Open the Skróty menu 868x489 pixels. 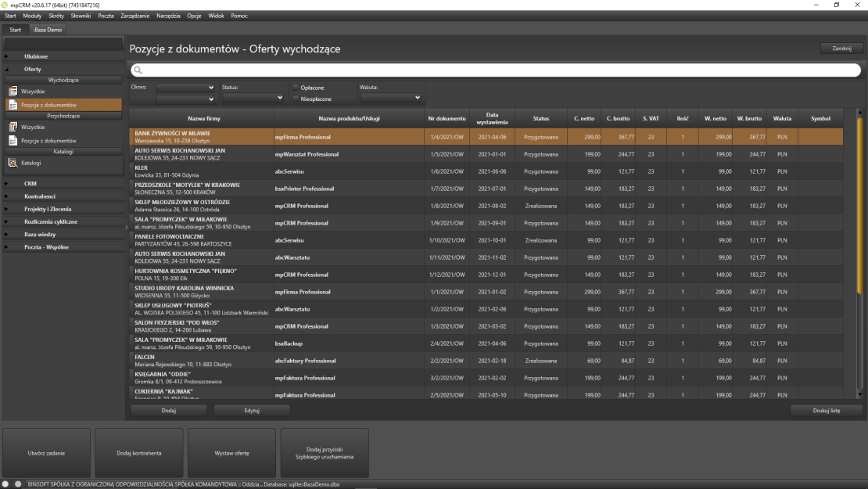point(56,16)
